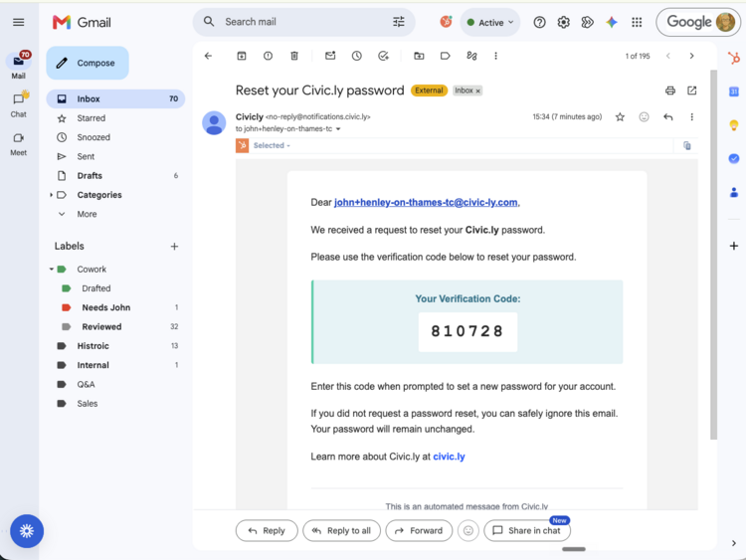Open the email in a new window
Viewport: 746px width, 560px height.
[691, 91]
